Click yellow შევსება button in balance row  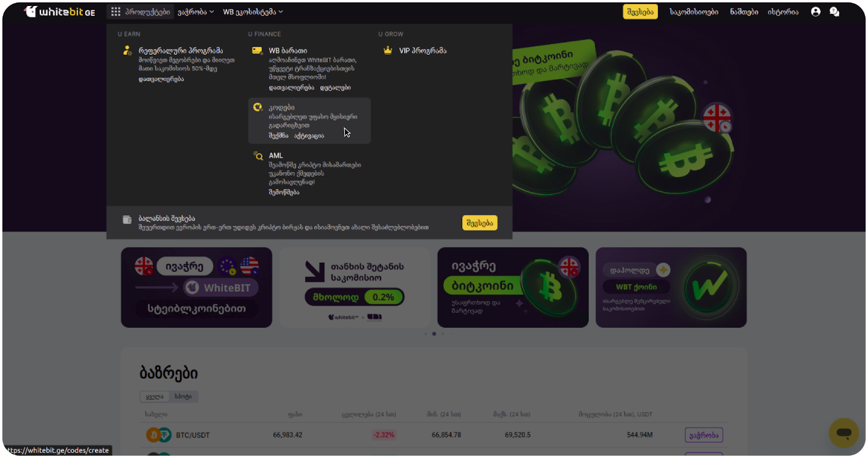tap(480, 223)
